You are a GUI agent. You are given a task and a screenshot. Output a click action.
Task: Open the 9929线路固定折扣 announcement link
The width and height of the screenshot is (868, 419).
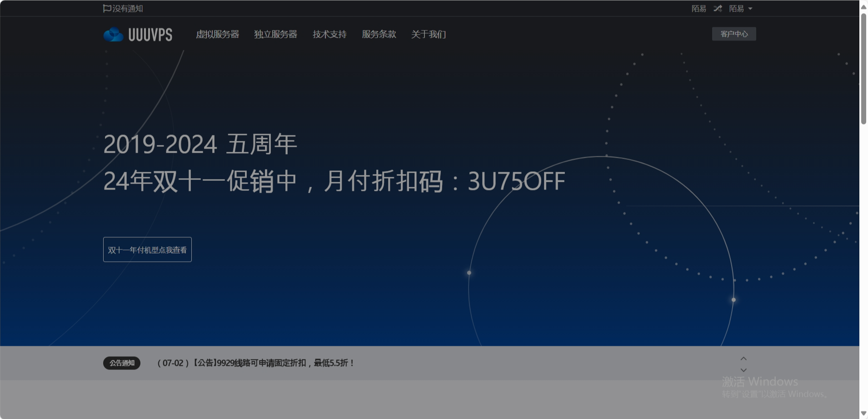point(255,363)
